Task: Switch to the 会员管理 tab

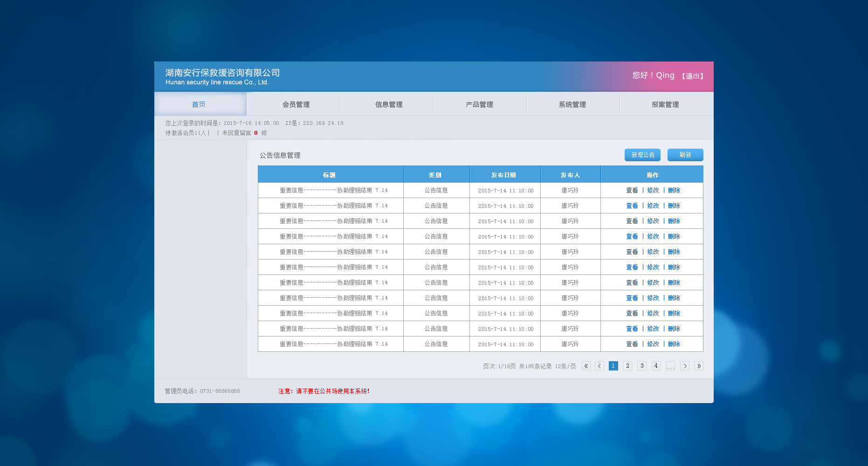Action: click(294, 104)
